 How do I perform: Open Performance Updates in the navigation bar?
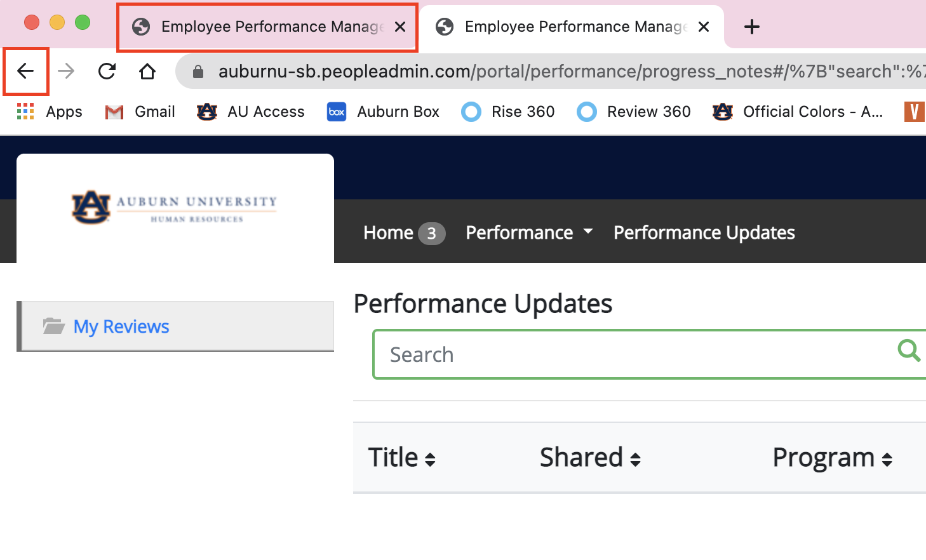click(x=704, y=232)
